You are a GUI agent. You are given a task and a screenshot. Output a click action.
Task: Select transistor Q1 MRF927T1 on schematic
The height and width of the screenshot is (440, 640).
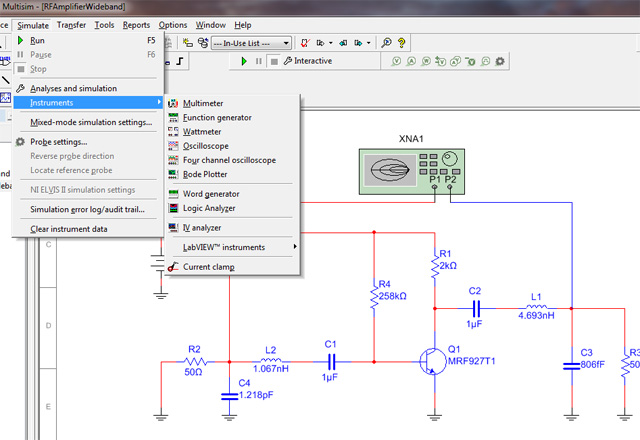[x=433, y=362]
